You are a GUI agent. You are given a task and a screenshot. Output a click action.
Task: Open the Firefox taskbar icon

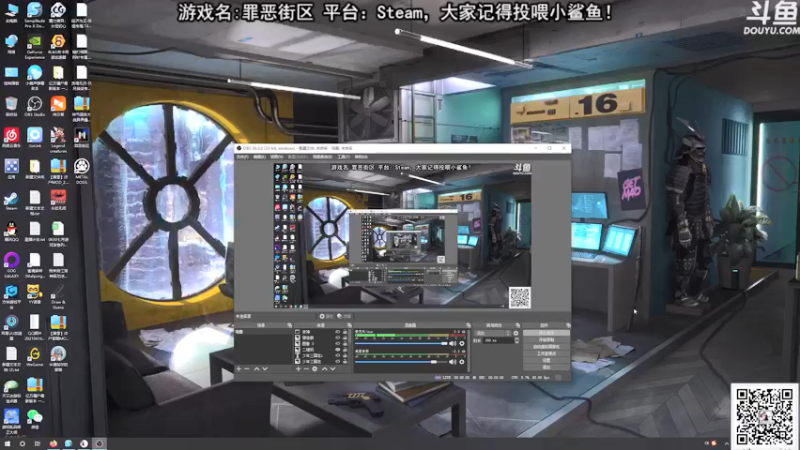click(x=53, y=443)
